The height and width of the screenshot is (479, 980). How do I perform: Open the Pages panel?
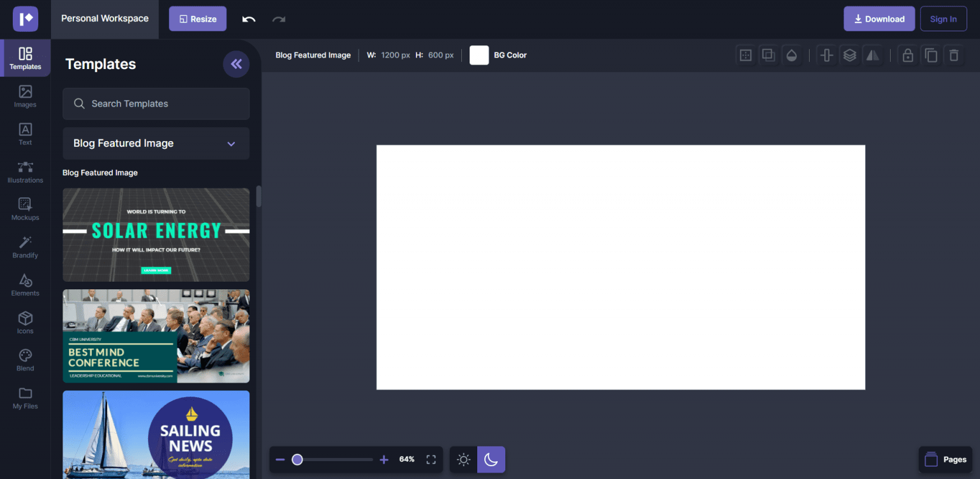tap(945, 459)
